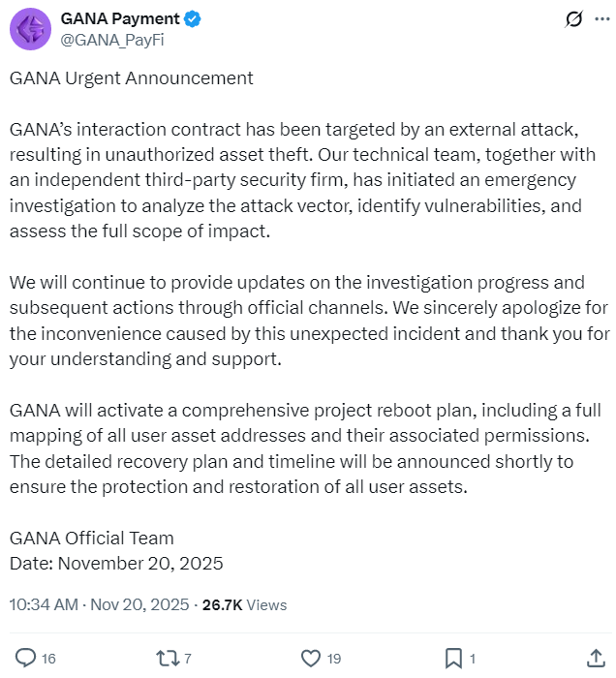Click the bookmark count of 1
The image size is (616, 678).
[x=473, y=659]
